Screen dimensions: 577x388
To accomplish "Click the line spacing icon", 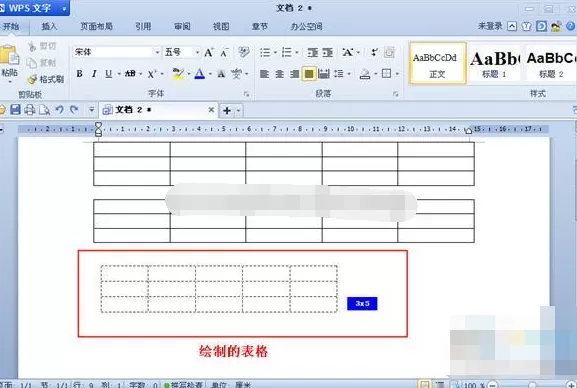I will click(339, 74).
